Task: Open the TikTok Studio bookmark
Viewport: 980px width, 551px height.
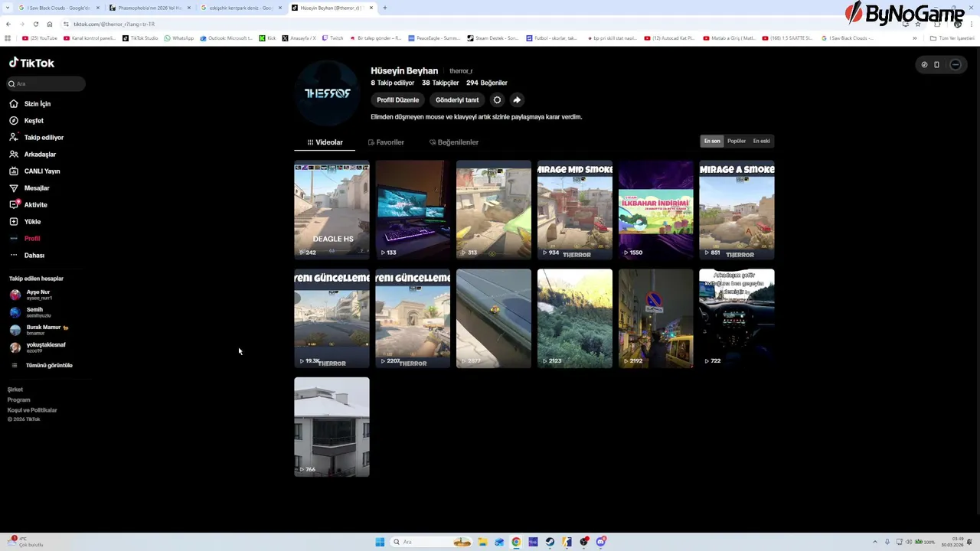Action: pyautogui.click(x=141, y=37)
